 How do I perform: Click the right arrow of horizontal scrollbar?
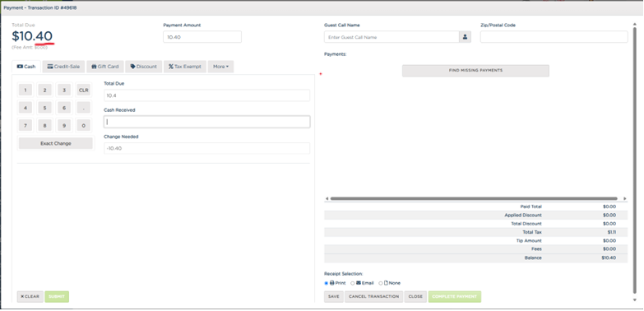[625, 198]
